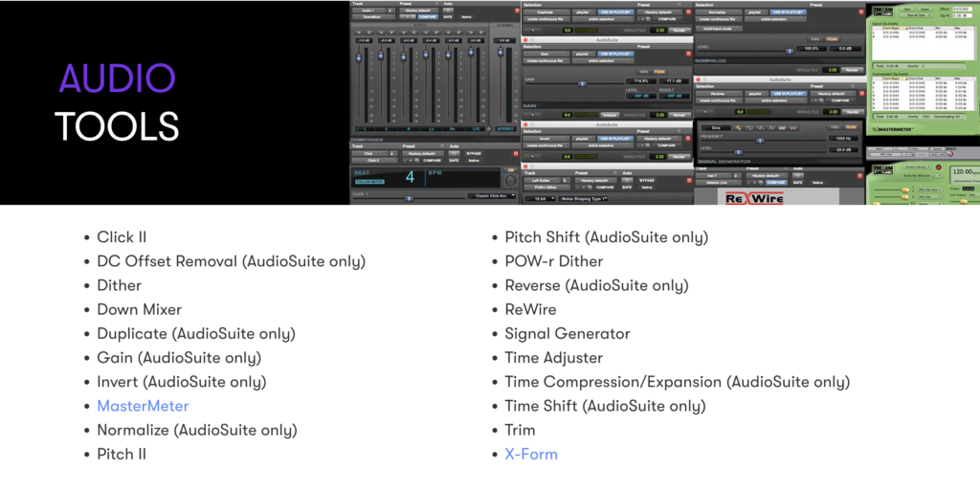Click the FREQUENCY slider in Signal Generator
The image size is (980, 491).
pyautogui.click(x=760, y=141)
